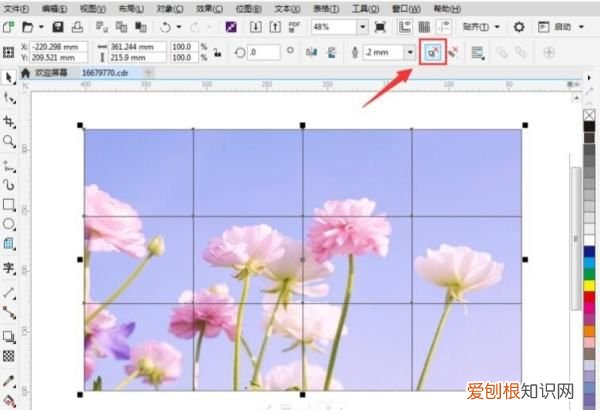Click the width field 361.244 mm
Image resolution: width=600 pixels, height=410 pixels.
tap(138, 47)
